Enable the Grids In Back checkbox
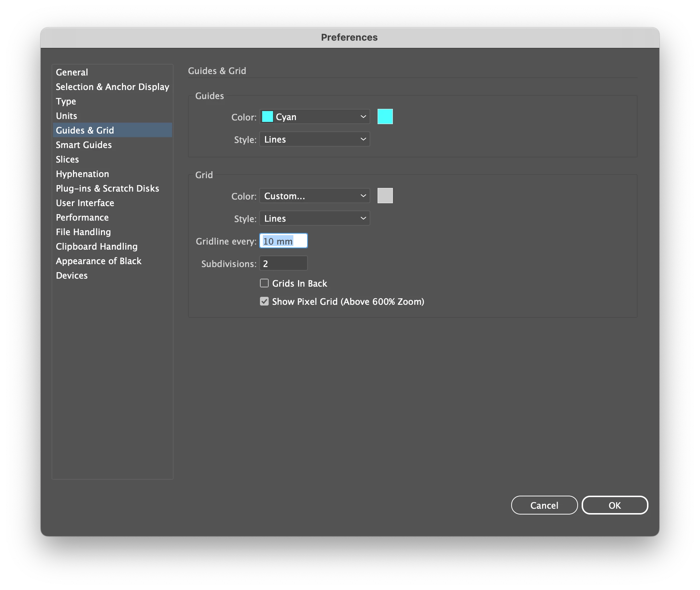The image size is (700, 590). point(264,283)
